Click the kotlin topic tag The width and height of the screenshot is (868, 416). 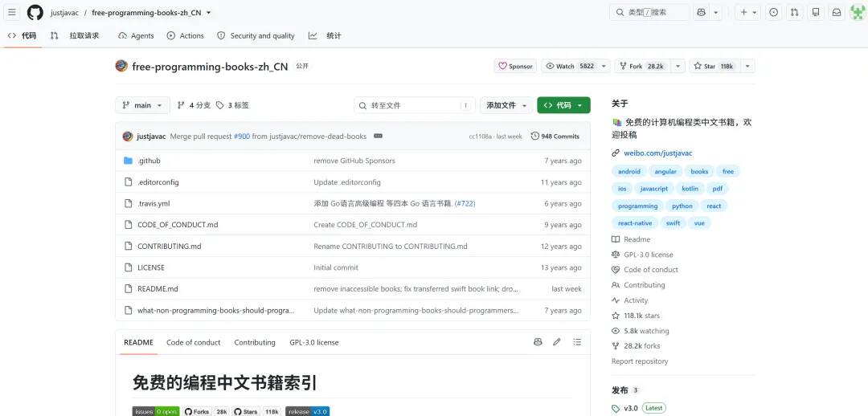tap(690, 189)
